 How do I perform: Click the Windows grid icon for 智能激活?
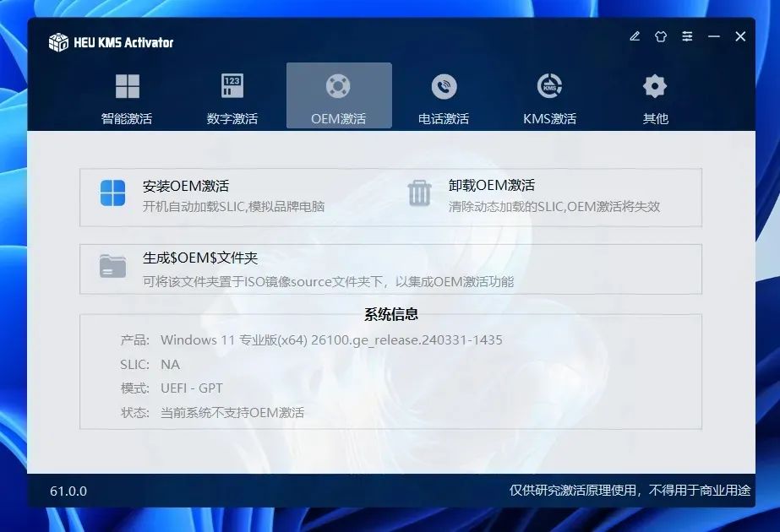pos(128,86)
